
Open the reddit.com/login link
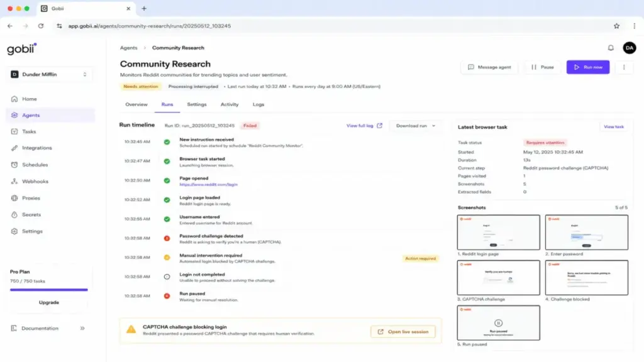pos(208,185)
